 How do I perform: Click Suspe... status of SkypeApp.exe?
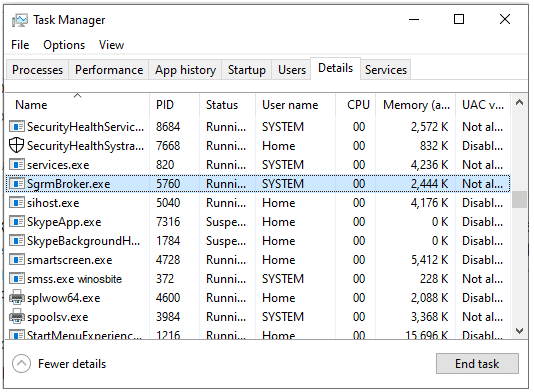226,222
